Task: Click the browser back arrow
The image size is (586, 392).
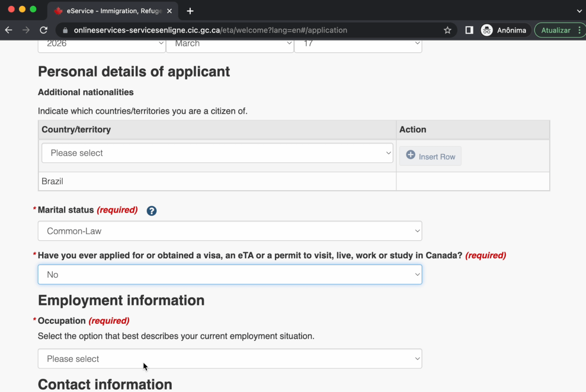Action: 9,30
